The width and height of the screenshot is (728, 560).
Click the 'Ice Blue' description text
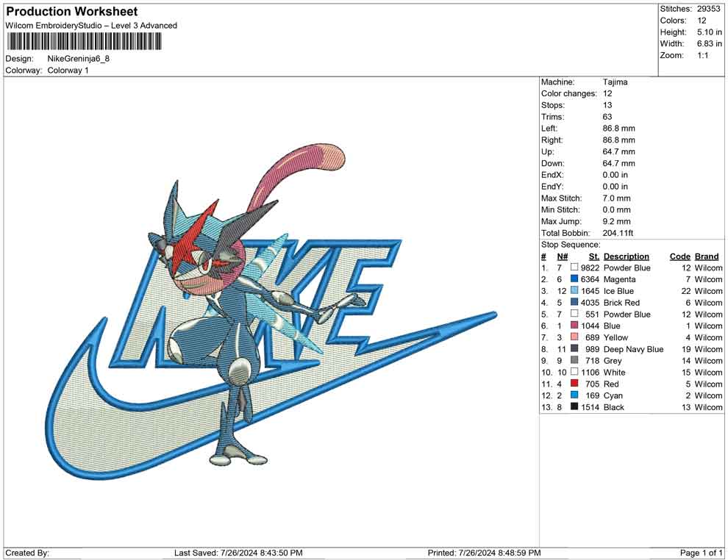tap(618, 291)
